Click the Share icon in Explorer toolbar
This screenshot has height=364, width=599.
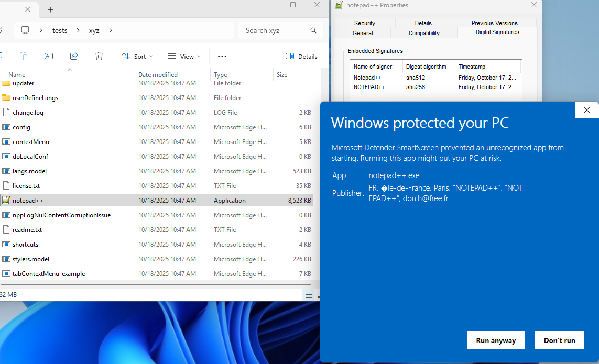click(74, 56)
